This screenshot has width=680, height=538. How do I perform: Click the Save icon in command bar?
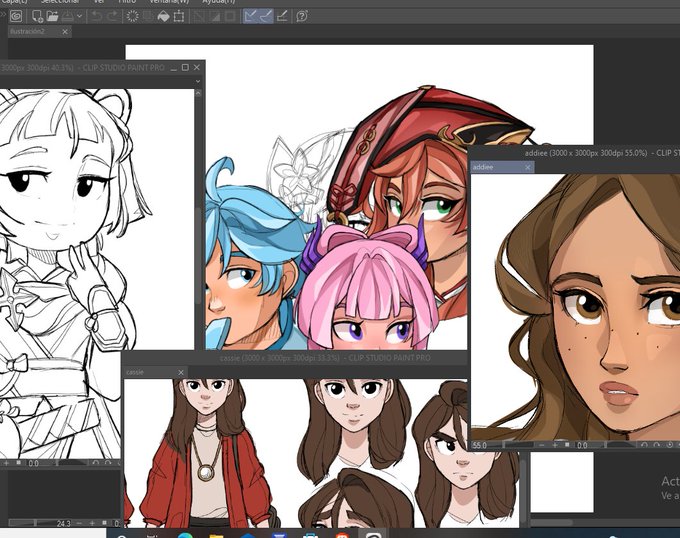pyautogui.click(x=67, y=16)
